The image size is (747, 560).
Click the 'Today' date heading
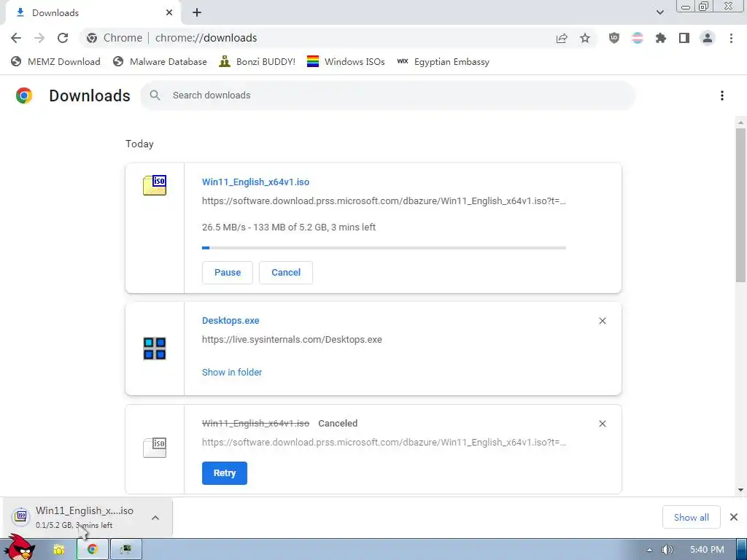point(139,144)
